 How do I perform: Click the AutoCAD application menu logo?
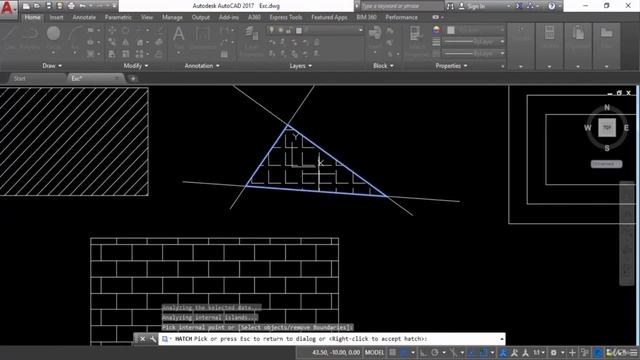8,8
